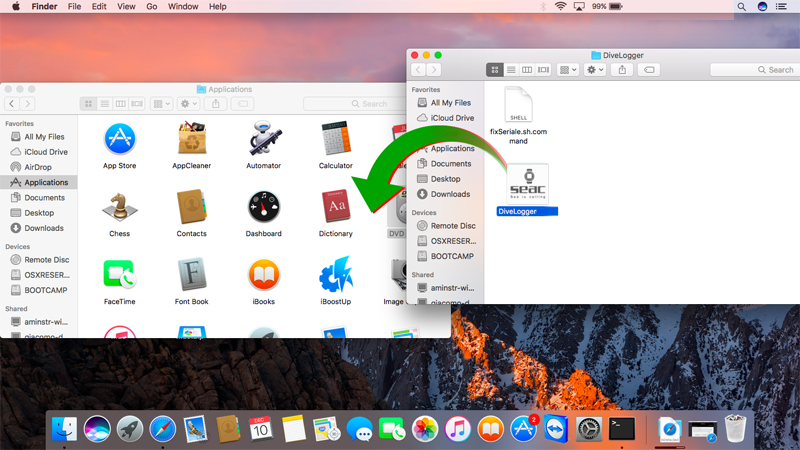
Task: Click the Search field in Applications window
Action: tap(356, 104)
